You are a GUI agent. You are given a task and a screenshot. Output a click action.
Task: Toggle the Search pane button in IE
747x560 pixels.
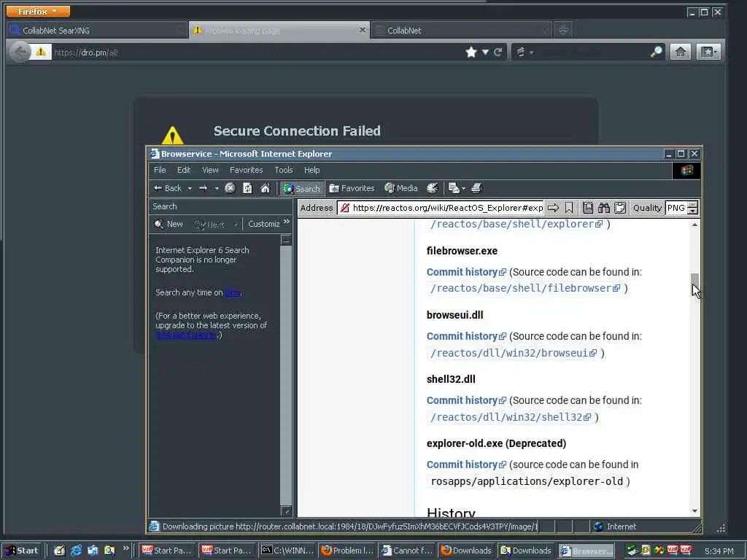(x=301, y=189)
